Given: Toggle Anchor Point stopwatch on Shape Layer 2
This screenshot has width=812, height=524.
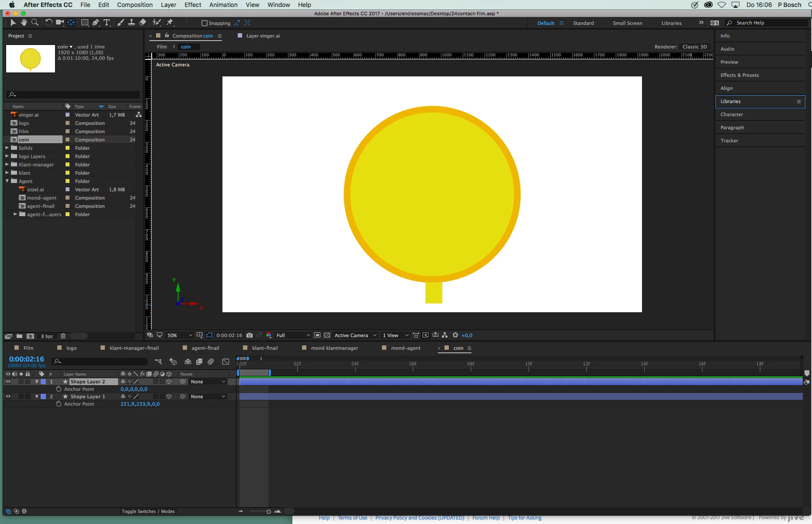Looking at the screenshot, I should click(x=59, y=389).
